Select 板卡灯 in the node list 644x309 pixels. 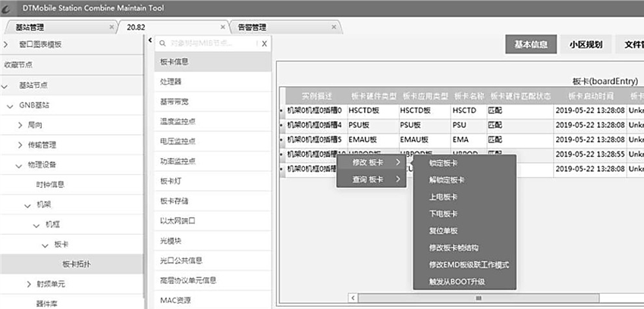click(212, 181)
